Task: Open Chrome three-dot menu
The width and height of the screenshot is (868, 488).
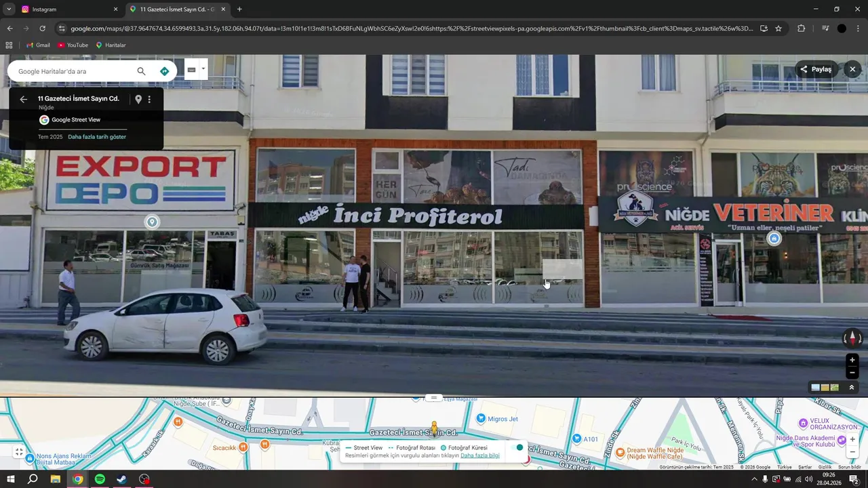Action: pyautogui.click(x=859, y=28)
